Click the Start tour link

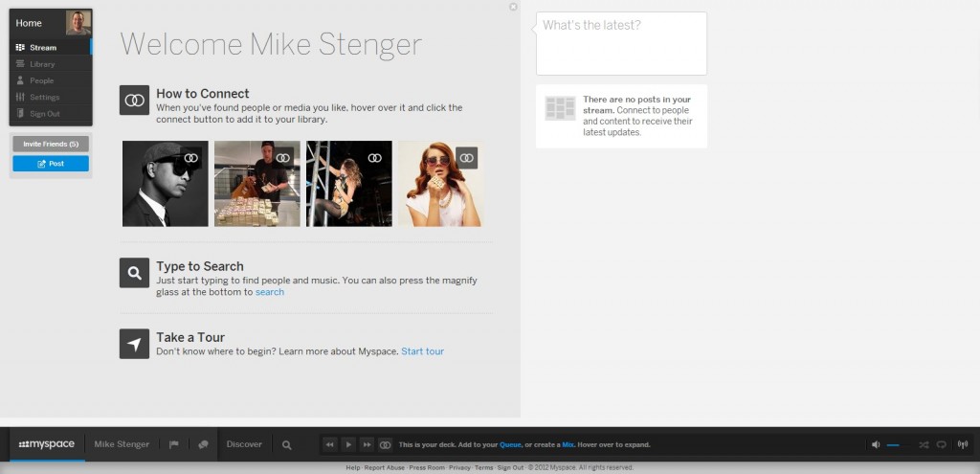pos(422,351)
